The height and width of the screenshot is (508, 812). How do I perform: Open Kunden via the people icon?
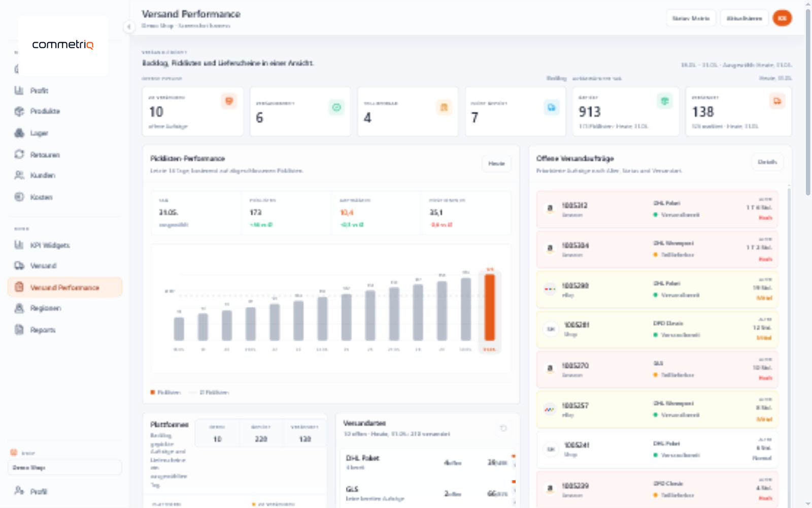(19, 175)
